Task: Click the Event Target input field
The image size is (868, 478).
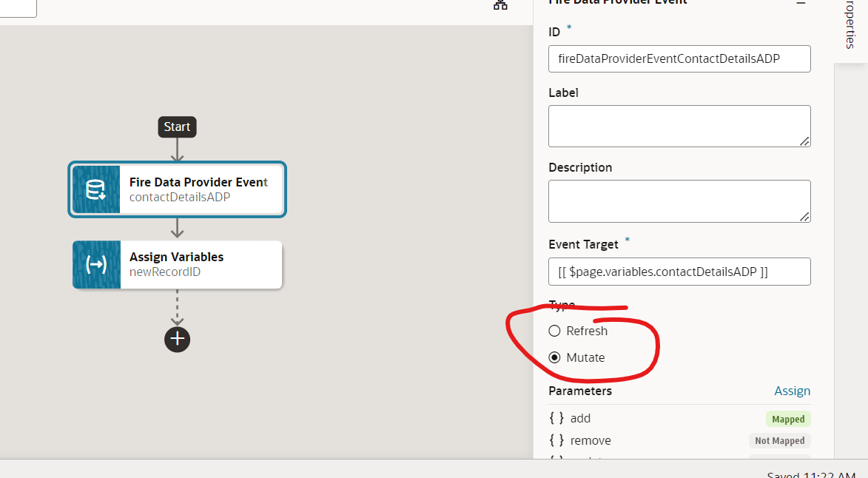Action: [x=679, y=272]
